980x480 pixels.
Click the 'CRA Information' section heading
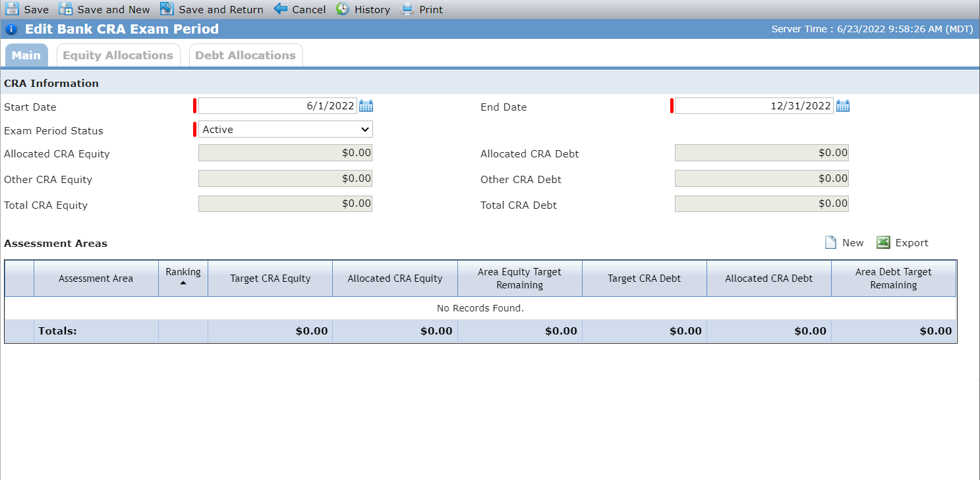[51, 84]
